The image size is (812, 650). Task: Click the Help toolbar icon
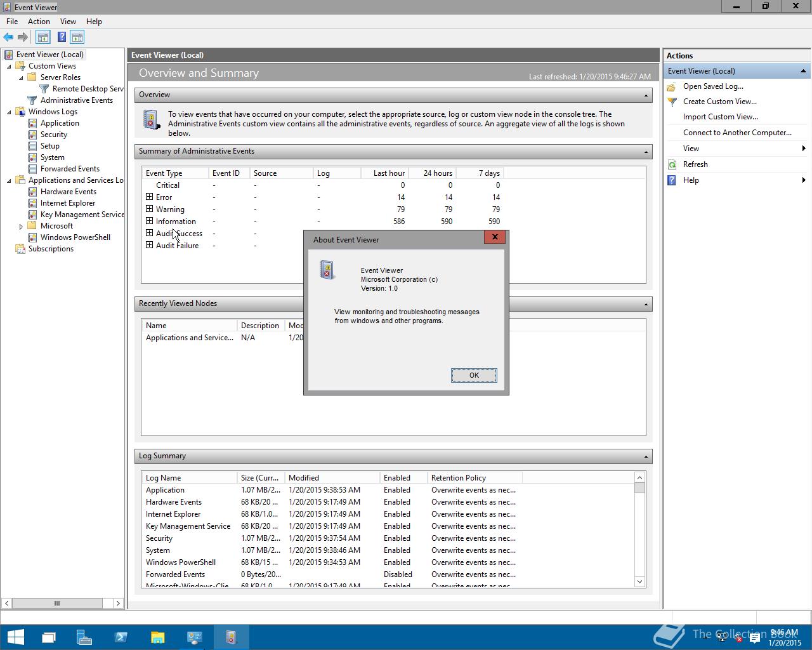pyautogui.click(x=62, y=37)
